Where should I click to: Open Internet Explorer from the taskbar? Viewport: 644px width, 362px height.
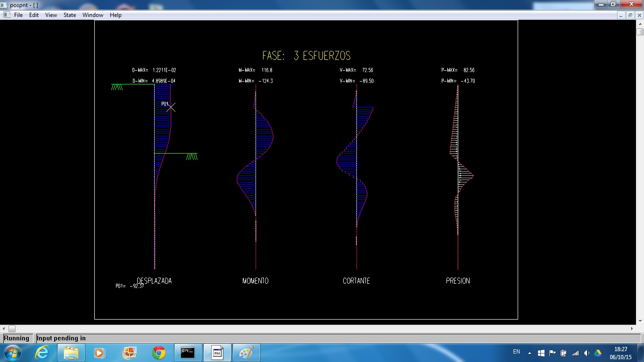click(x=42, y=353)
